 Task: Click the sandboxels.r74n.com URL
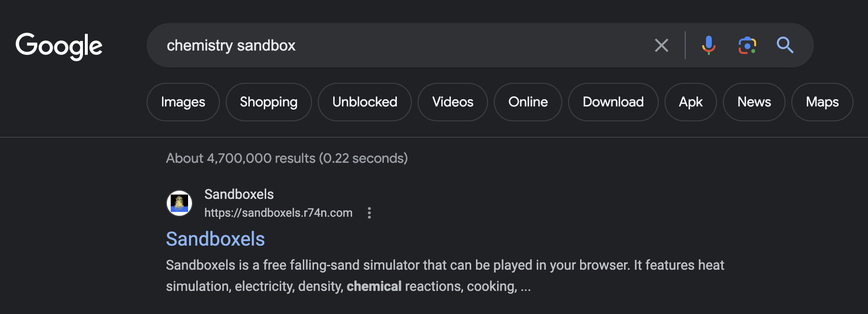click(278, 213)
